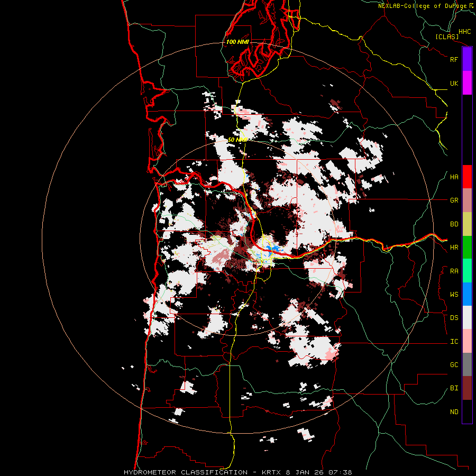Click the KRTX radar site identifier

[272, 472]
